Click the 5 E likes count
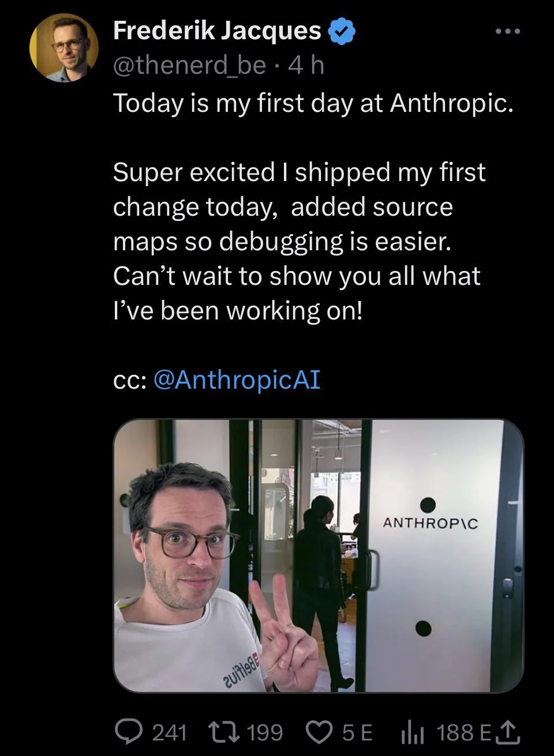The height and width of the screenshot is (756, 554). (x=357, y=732)
